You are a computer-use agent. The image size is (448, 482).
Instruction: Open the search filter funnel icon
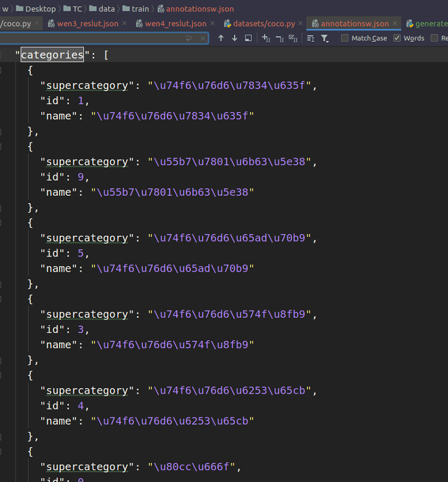tap(325, 38)
